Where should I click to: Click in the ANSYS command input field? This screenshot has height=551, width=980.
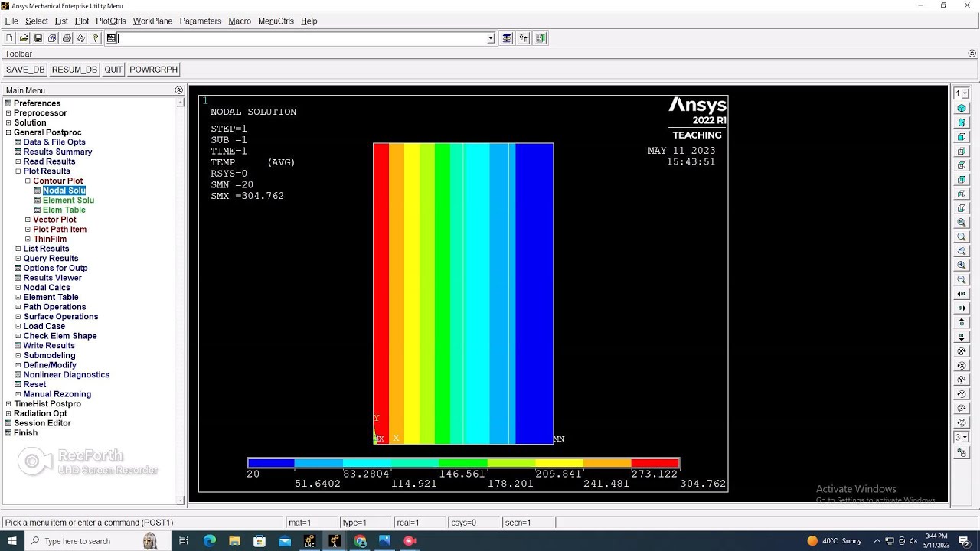pyautogui.click(x=302, y=38)
